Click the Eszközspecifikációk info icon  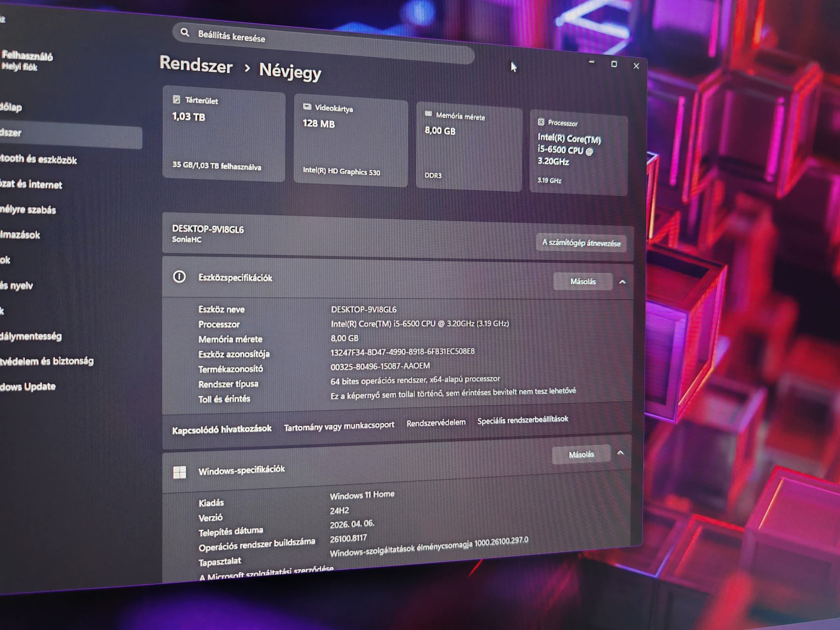click(x=179, y=277)
